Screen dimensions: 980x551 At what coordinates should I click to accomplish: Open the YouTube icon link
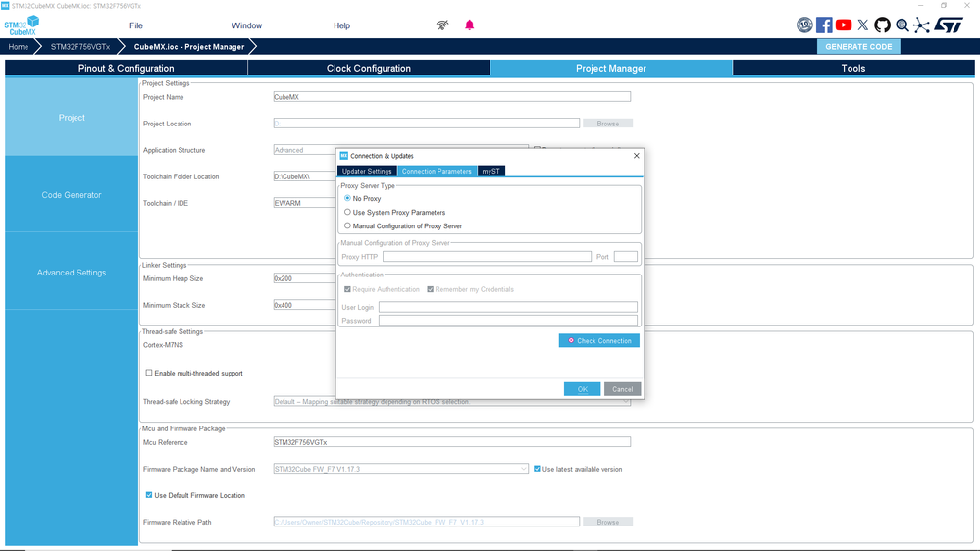pyautogui.click(x=843, y=25)
